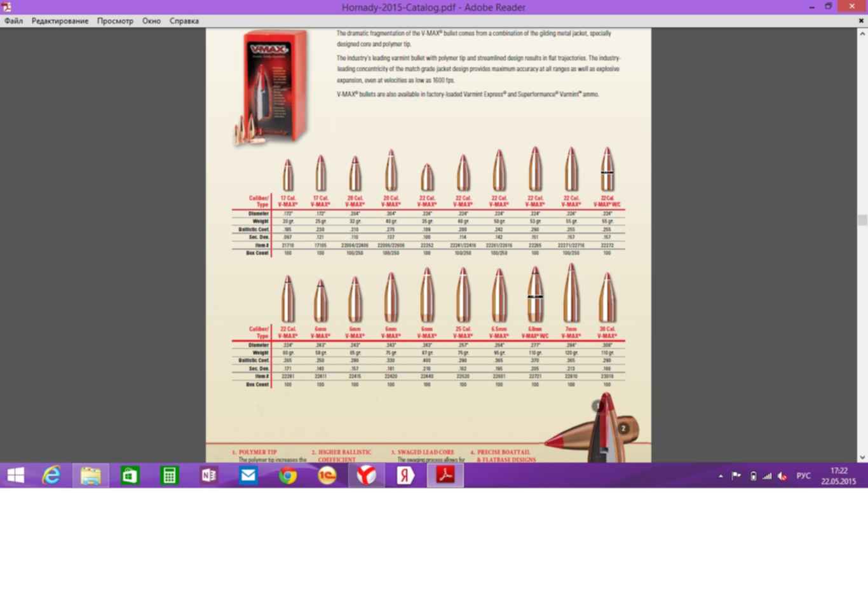868x610 pixels.
Task: Launch Google Chrome from the taskbar
Action: (288, 475)
